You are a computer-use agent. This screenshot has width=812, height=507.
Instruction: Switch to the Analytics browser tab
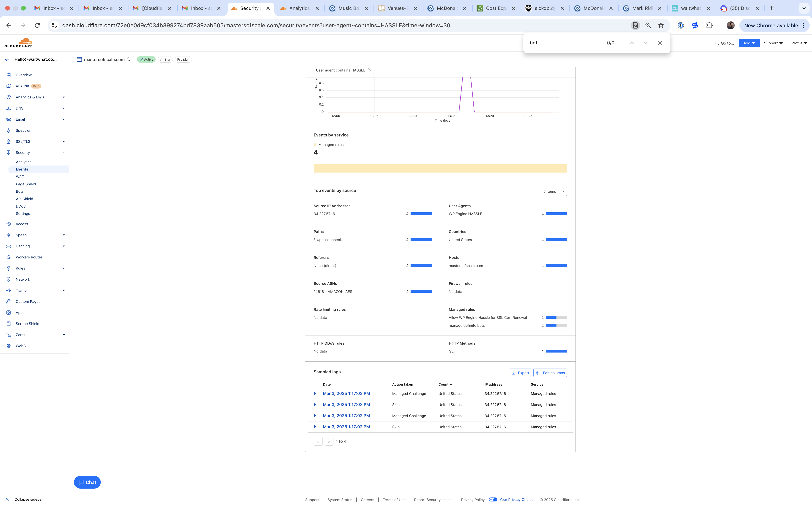click(x=299, y=8)
